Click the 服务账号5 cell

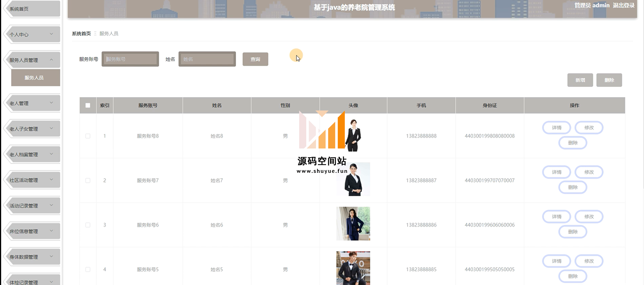coord(148,269)
